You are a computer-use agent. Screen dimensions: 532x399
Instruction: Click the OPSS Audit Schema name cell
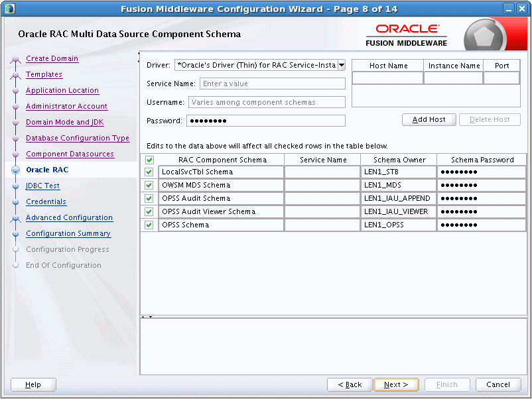[221, 198]
